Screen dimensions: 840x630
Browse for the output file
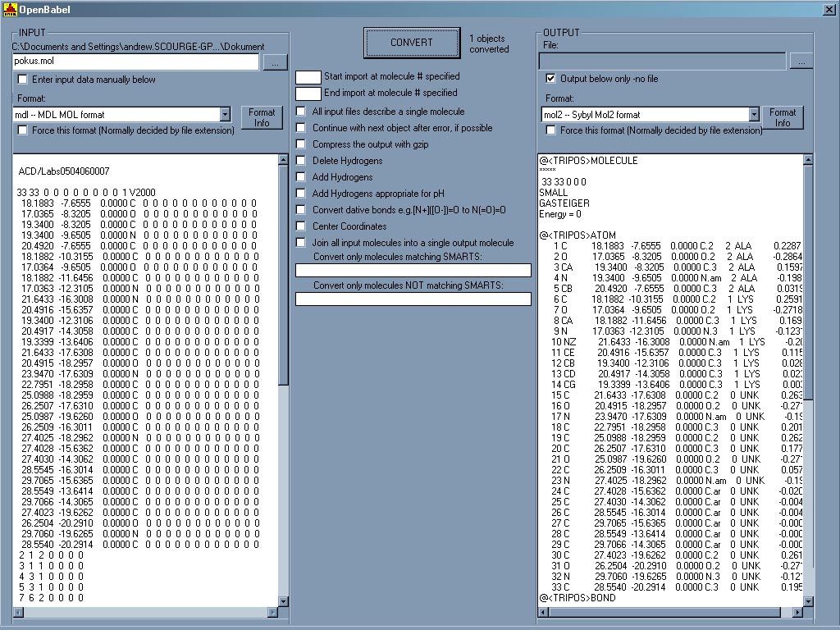(801, 62)
